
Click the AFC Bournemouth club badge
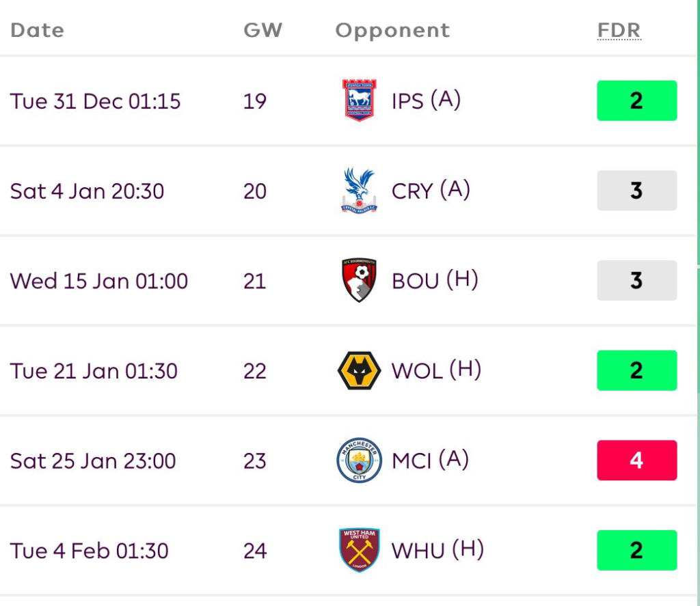(359, 280)
